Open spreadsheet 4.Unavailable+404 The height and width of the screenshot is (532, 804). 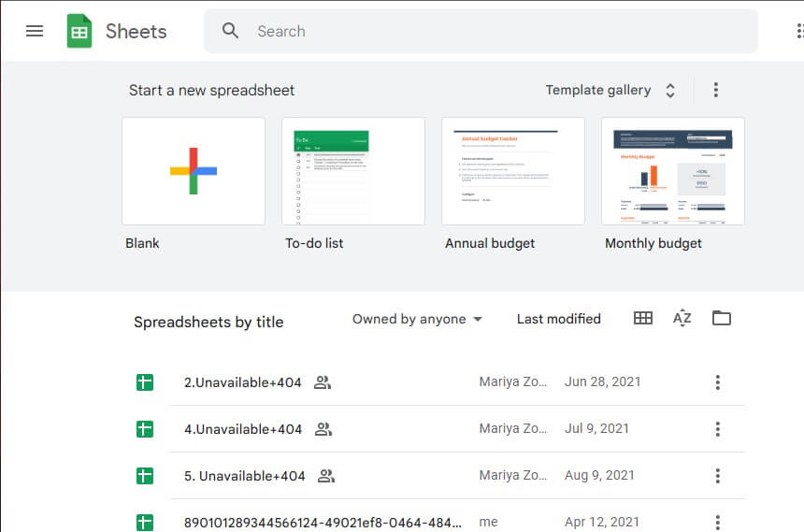click(243, 429)
